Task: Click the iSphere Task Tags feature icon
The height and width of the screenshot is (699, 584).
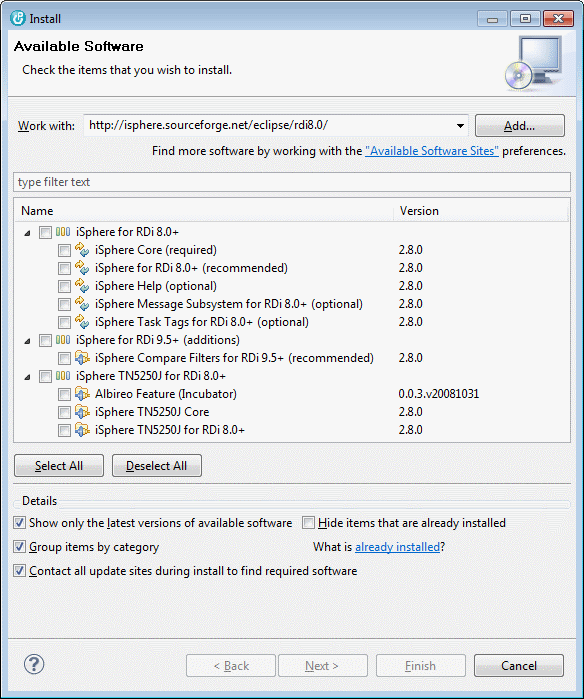Action: [82, 322]
